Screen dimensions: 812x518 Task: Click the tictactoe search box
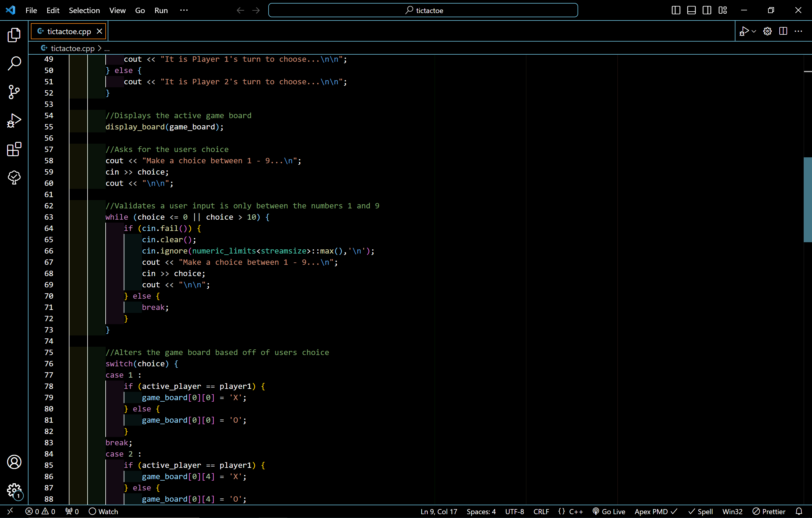pyautogui.click(x=423, y=10)
